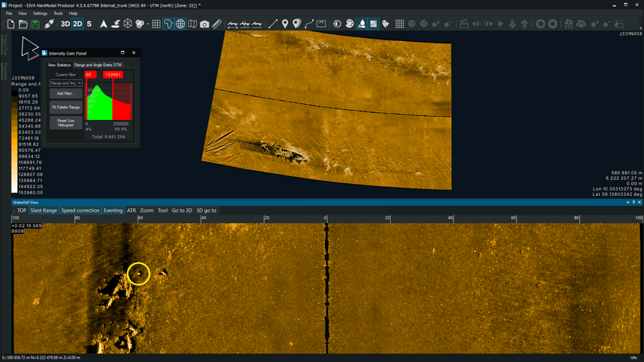Viewport: 644px width, 362px height.
Task: Select the ruler measure tool
Action: point(217,24)
